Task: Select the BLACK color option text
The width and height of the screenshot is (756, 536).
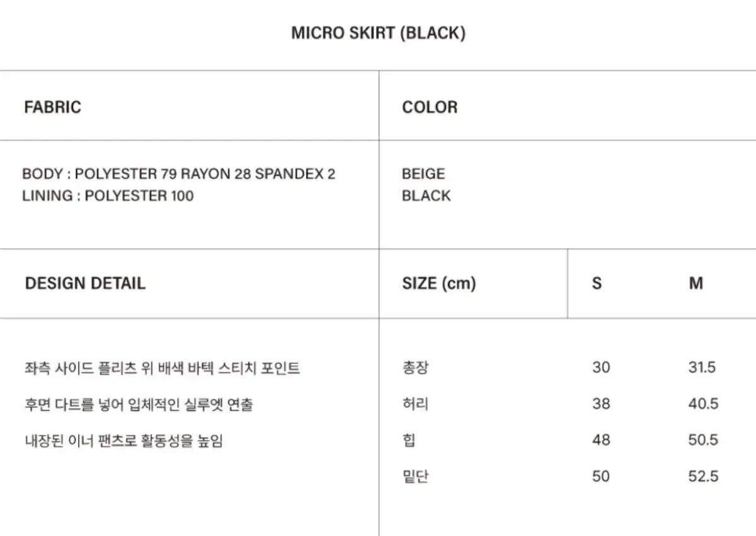Action: (427, 195)
